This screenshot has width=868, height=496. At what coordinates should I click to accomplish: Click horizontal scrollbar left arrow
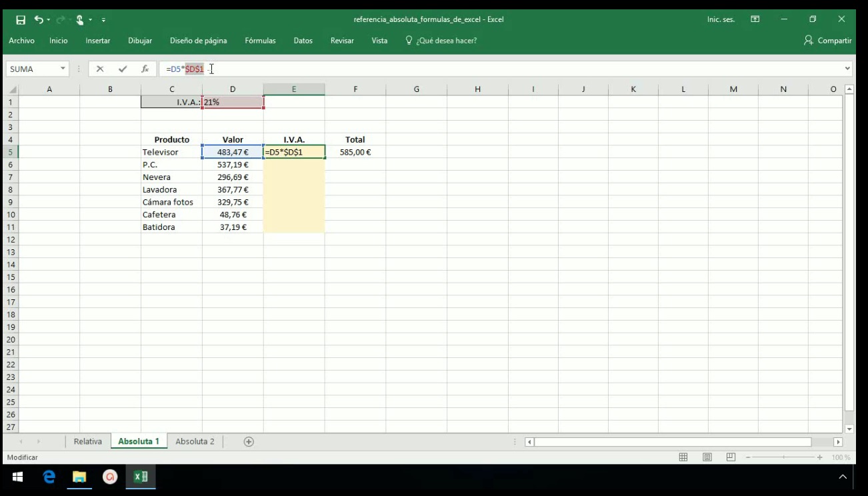(530, 442)
